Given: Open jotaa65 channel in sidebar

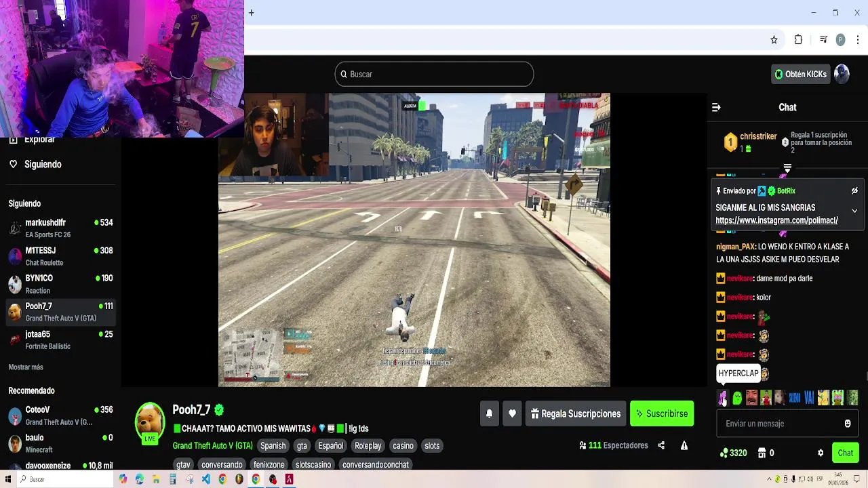Looking at the screenshot, I should click(x=60, y=340).
